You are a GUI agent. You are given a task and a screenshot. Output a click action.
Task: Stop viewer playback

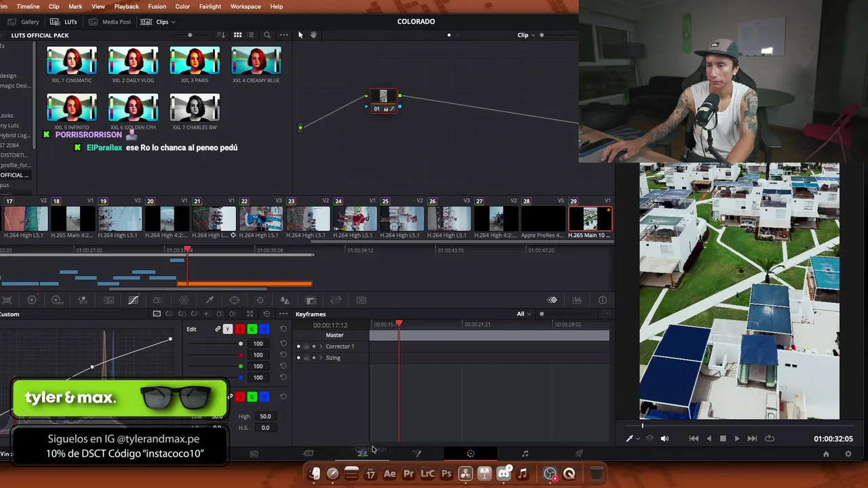pos(723,439)
